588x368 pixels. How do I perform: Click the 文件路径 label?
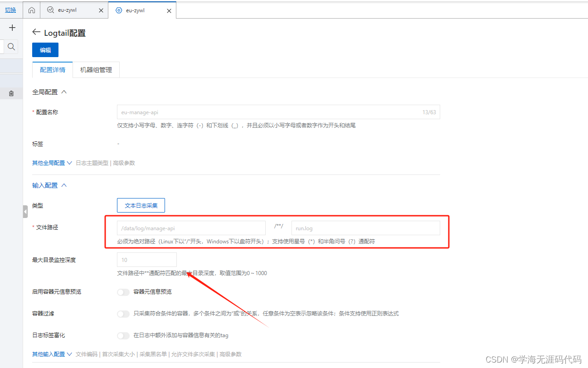tap(47, 227)
